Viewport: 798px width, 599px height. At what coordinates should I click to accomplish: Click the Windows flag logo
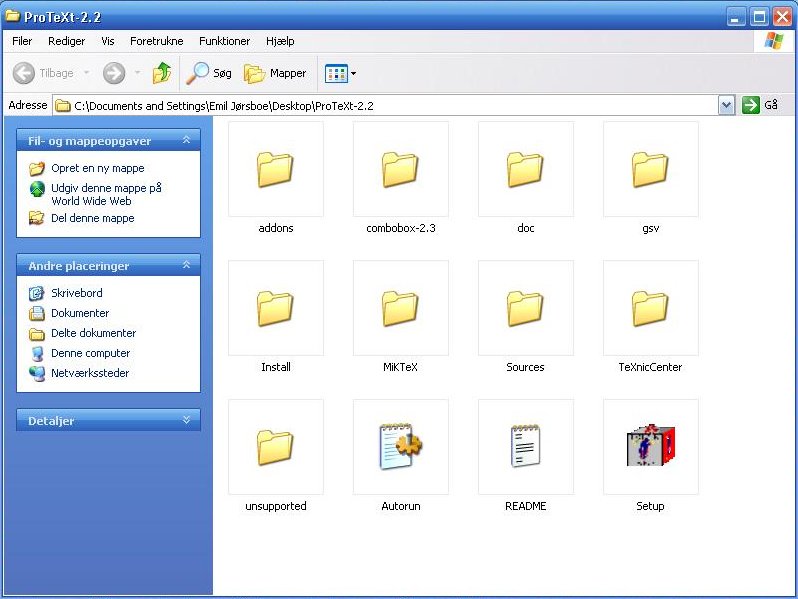pyautogui.click(x=774, y=41)
